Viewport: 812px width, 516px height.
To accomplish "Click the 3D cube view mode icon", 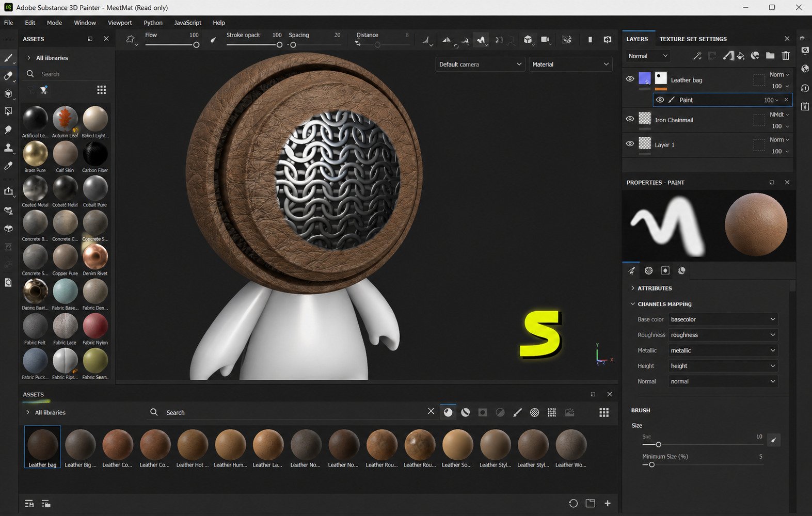I will tap(528, 40).
